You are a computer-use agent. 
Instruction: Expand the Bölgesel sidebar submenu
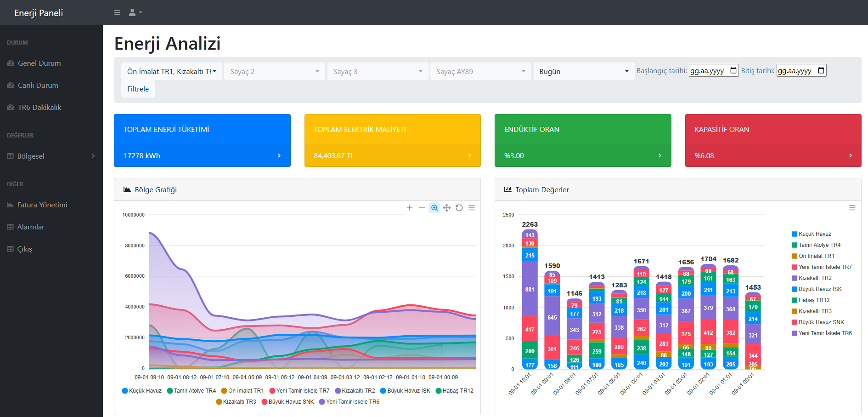coord(51,156)
